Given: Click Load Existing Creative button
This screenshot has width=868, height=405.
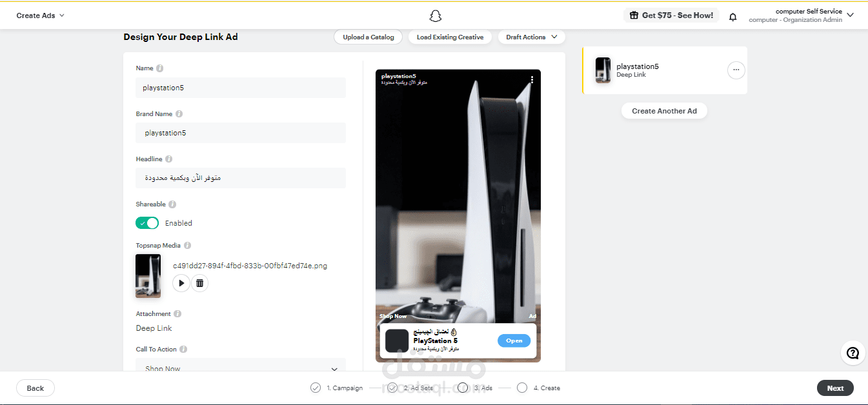Looking at the screenshot, I should pyautogui.click(x=450, y=37).
